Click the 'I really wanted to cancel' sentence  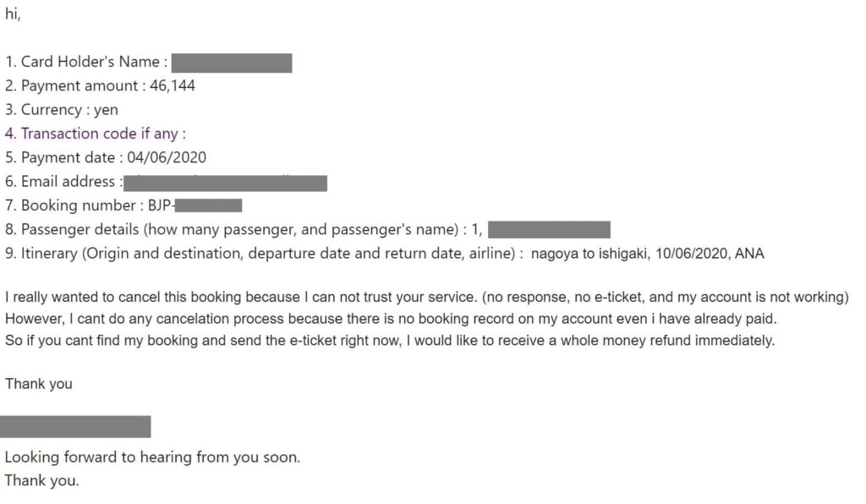coord(427,297)
